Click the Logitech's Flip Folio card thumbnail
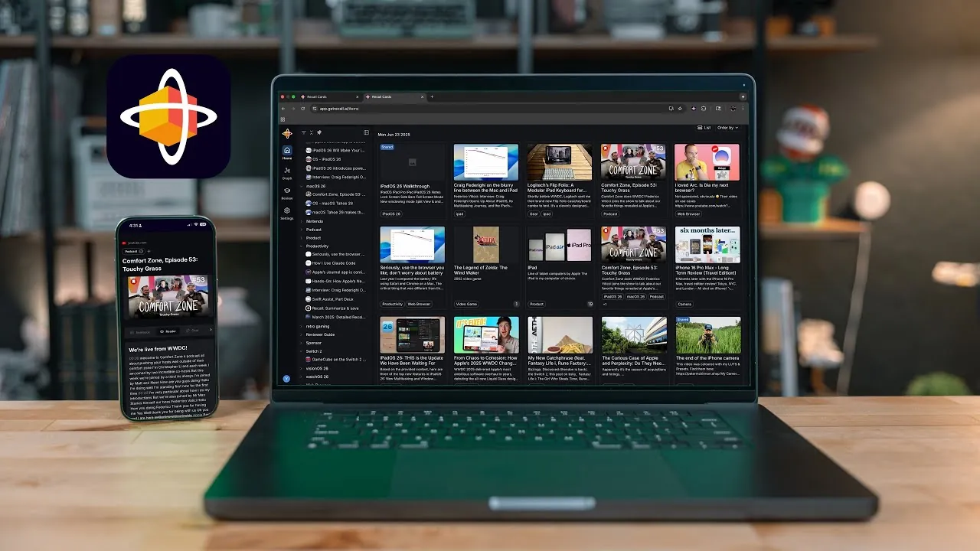Viewport: 980px width, 551px height. coord(560,162)
